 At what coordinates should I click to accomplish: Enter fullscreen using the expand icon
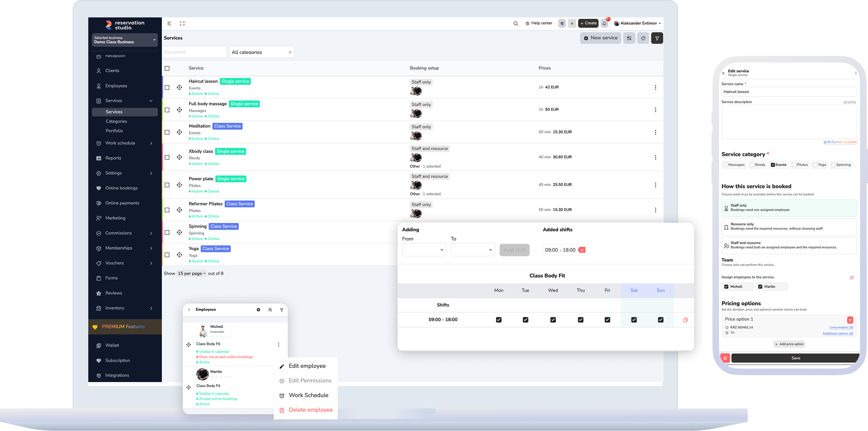point(182,24)
